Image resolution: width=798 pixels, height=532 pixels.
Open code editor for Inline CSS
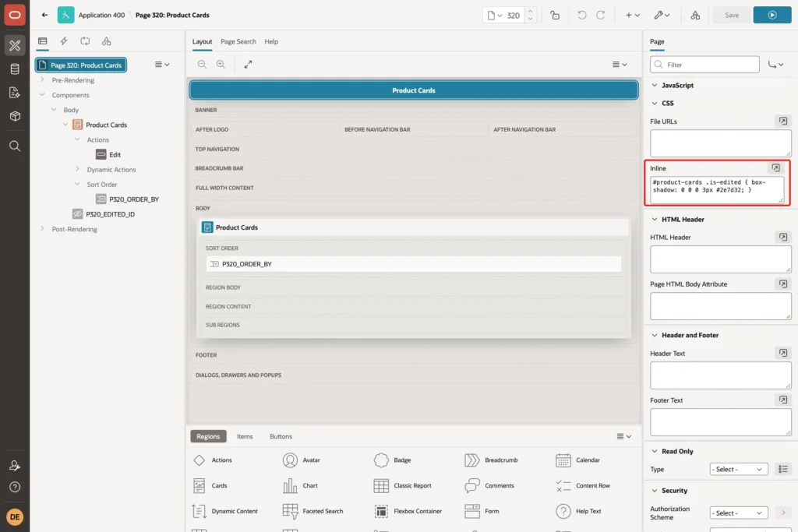click(775, 167)
